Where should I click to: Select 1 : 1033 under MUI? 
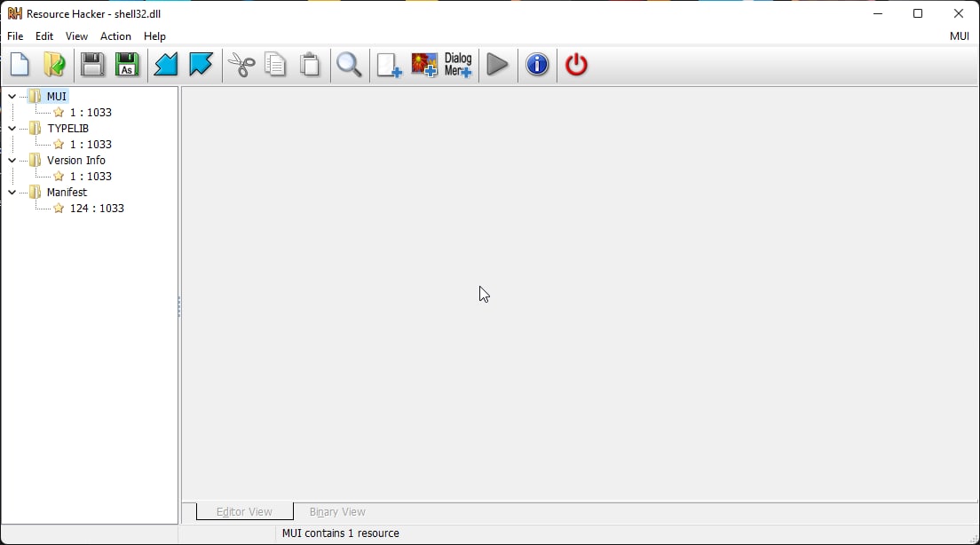(x=91, y=113)
